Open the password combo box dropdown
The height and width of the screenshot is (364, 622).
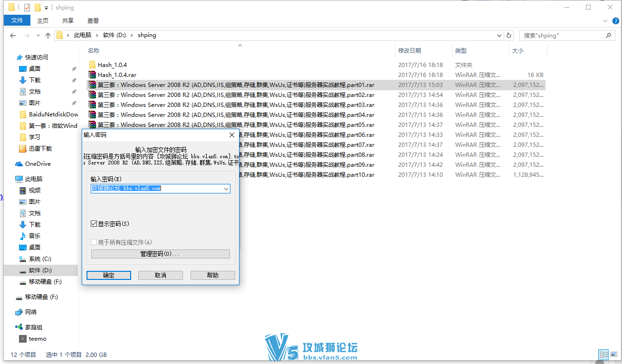[226, 189]
